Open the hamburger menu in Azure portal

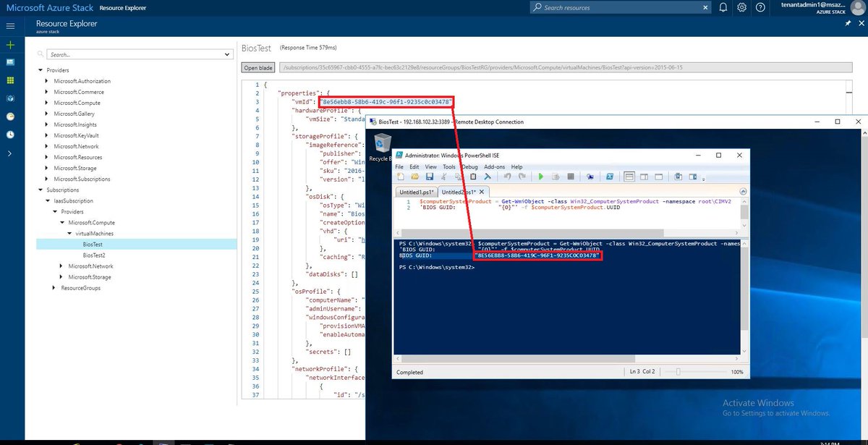coord(10,26)
